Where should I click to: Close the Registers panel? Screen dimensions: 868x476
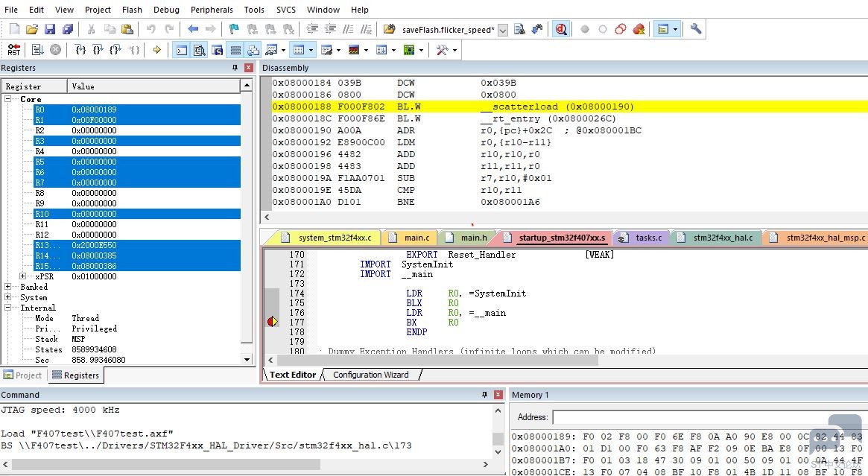point(249,68)
